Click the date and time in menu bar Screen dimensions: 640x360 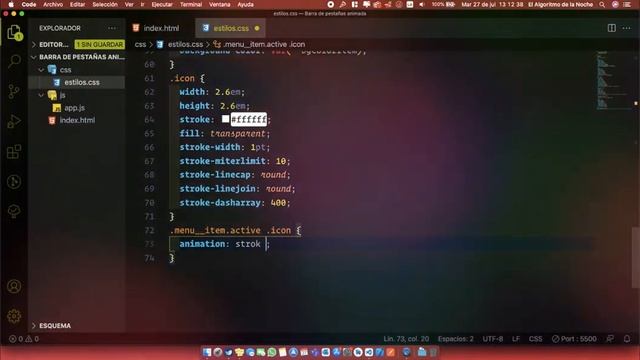tap(492, 4)
